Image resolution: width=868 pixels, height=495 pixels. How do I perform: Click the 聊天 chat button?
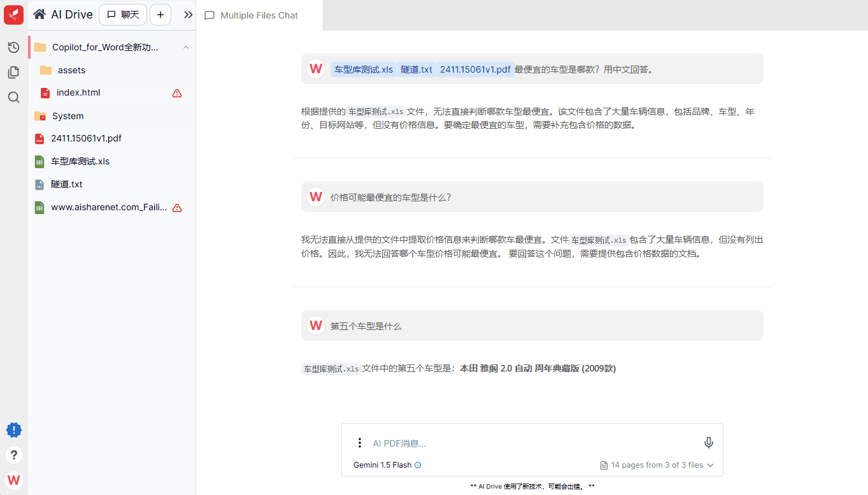(123, 15)
